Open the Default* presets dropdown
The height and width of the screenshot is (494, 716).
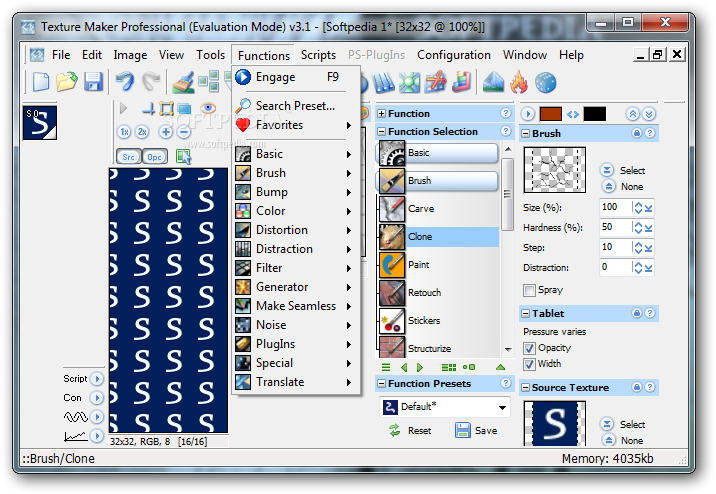445,407
